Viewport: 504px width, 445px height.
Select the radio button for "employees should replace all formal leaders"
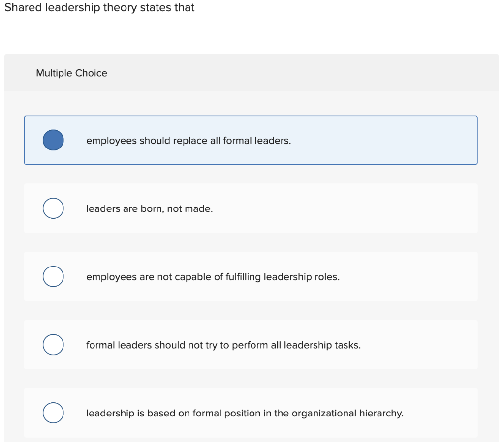click(53, 140)
